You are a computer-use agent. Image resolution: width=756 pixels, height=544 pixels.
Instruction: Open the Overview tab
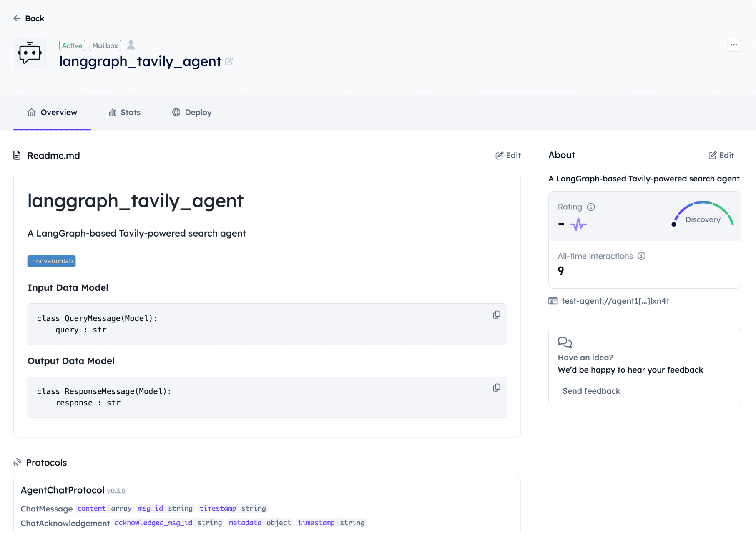(52, 112)
